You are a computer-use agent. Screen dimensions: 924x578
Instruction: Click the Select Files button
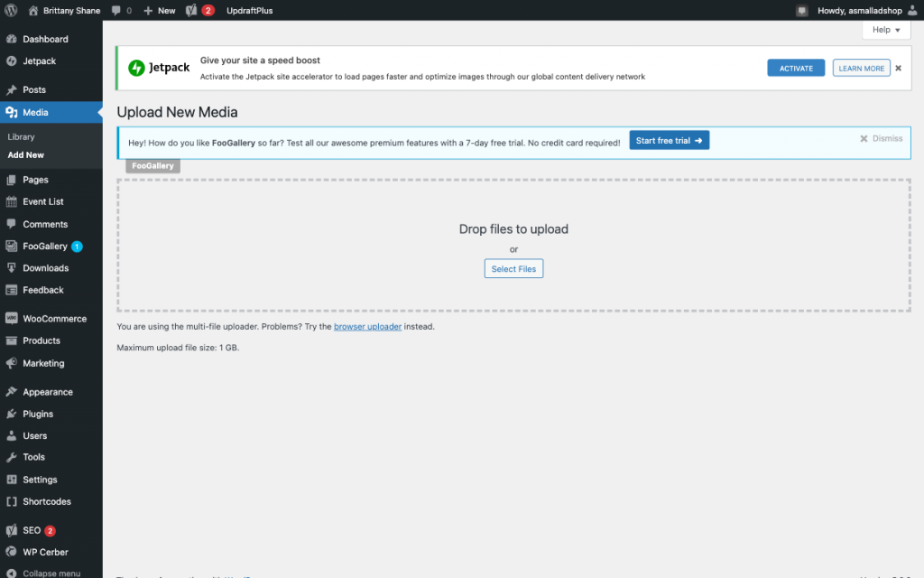tap(513, 269)
